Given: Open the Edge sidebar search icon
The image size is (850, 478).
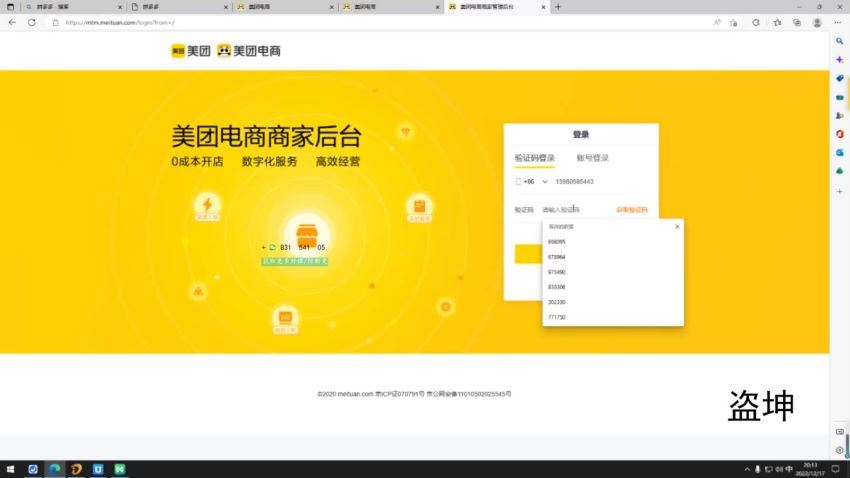Looking at the screenshot, I should 840,41.
